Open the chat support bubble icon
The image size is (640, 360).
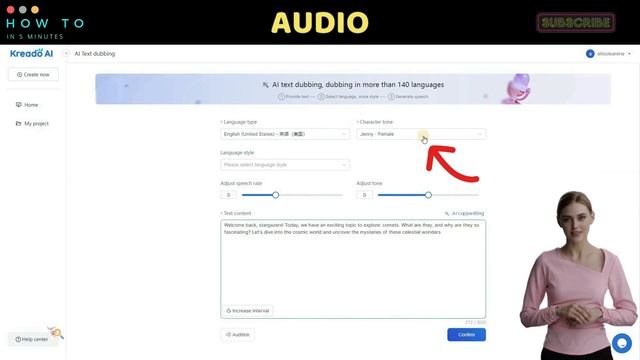click(x=622, y=343)
